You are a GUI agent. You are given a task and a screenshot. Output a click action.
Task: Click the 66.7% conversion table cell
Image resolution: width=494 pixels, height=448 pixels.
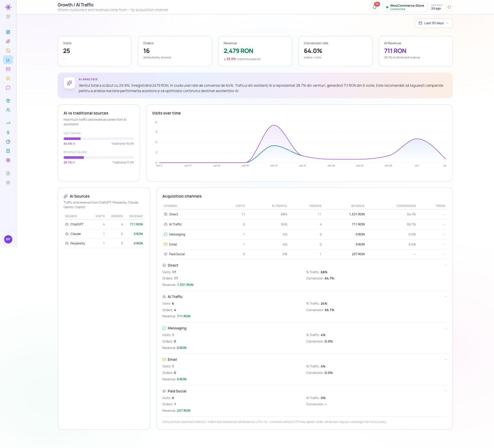click(x=411, y=224)
